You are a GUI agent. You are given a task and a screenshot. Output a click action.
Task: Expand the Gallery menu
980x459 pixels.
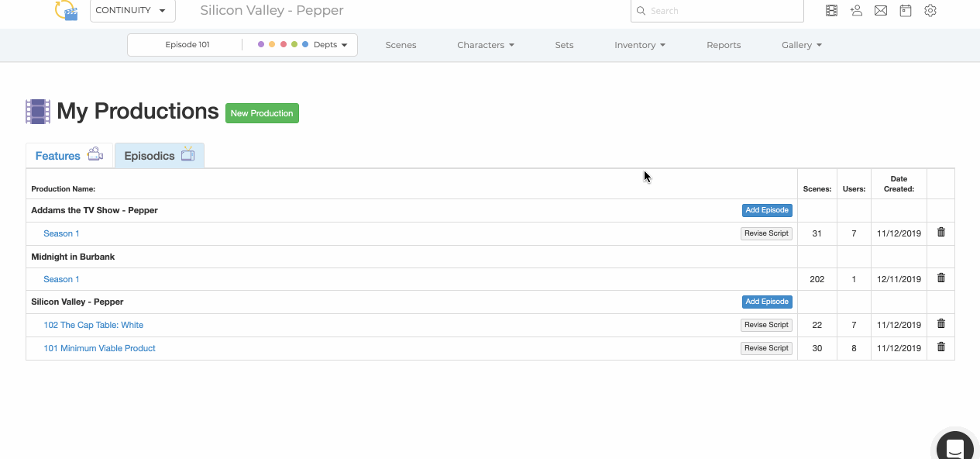pyautogui.click(x=802, y=45)
